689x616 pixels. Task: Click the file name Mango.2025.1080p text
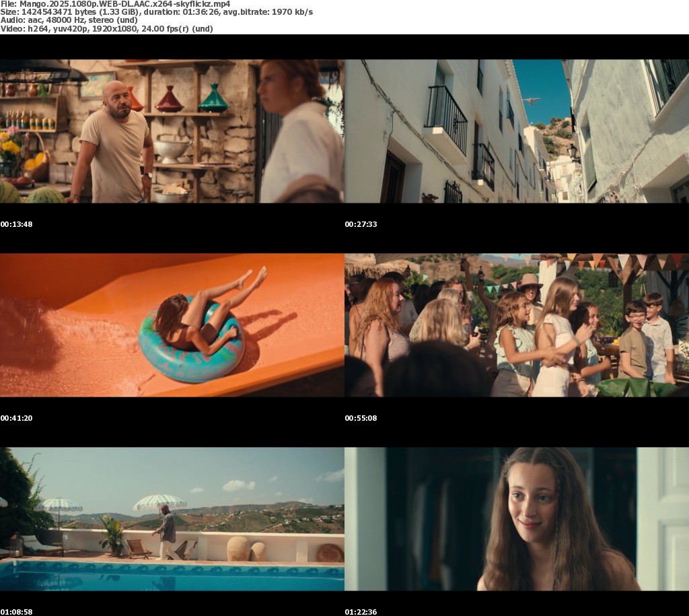click(115, 4)
